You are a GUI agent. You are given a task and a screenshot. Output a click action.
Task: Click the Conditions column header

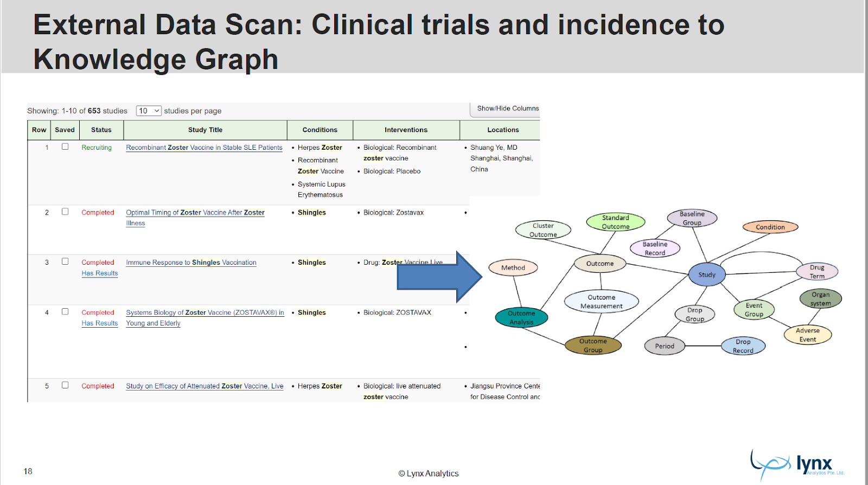coord(320,130)
